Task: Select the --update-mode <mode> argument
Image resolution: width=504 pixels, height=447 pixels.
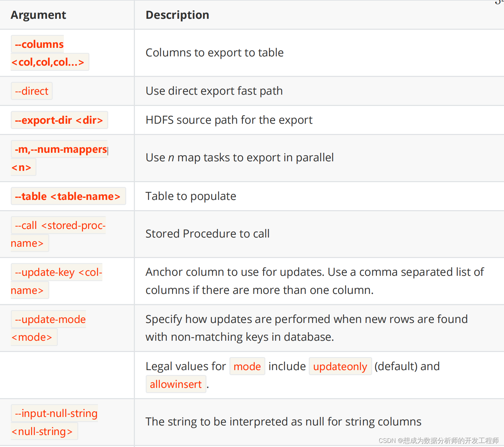Action: coord(48,328)
